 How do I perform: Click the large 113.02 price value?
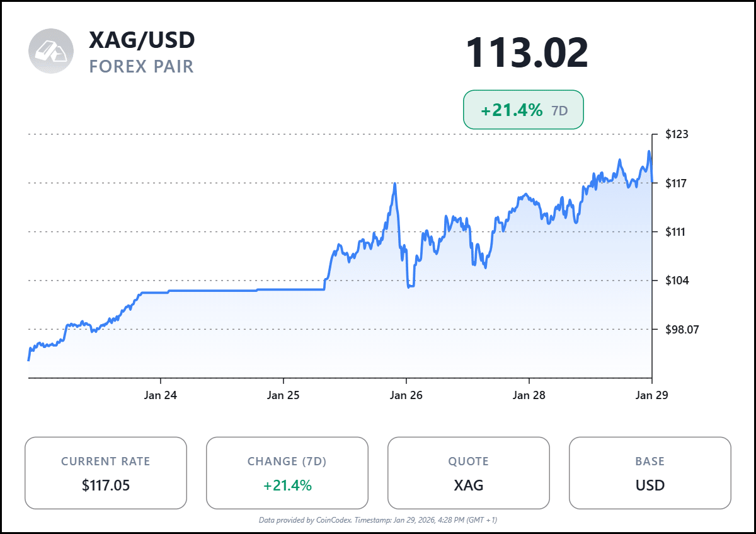[x=527, y=53]
